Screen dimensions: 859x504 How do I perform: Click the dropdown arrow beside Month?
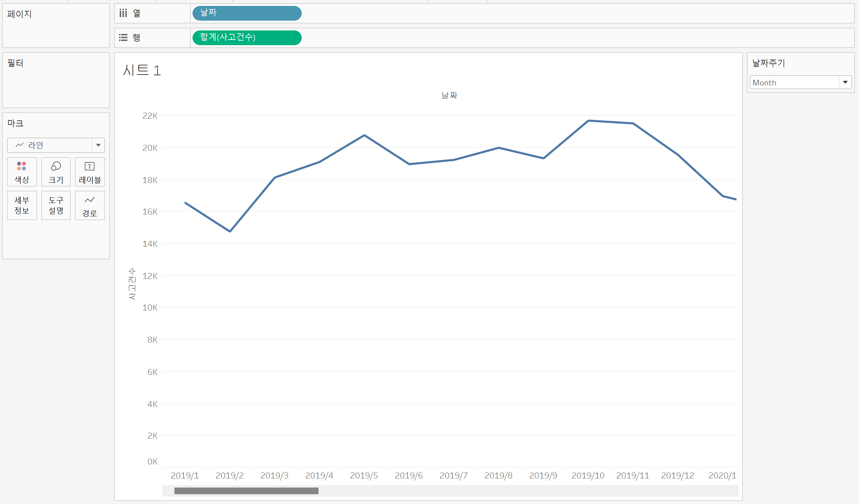[845, 83]
